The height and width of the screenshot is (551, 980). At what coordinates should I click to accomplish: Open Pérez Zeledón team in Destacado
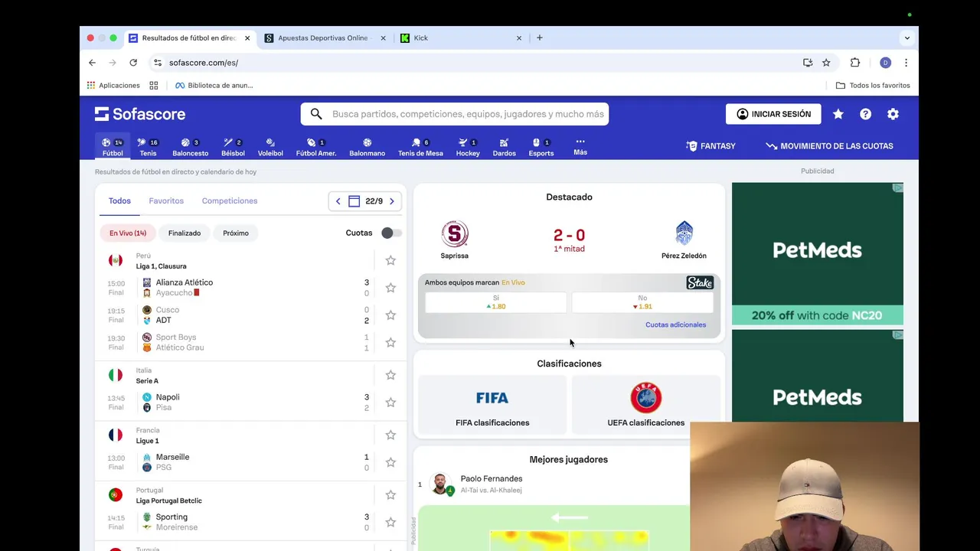[684, 240]
